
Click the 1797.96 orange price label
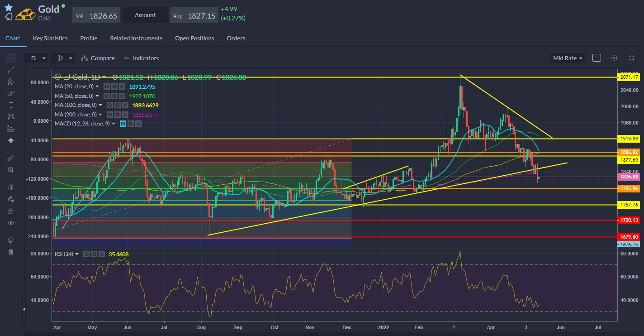point(629,188)
